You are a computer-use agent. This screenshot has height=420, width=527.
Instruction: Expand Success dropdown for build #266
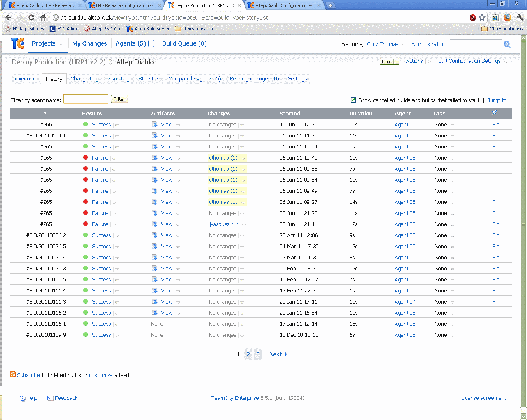point(117,125)
